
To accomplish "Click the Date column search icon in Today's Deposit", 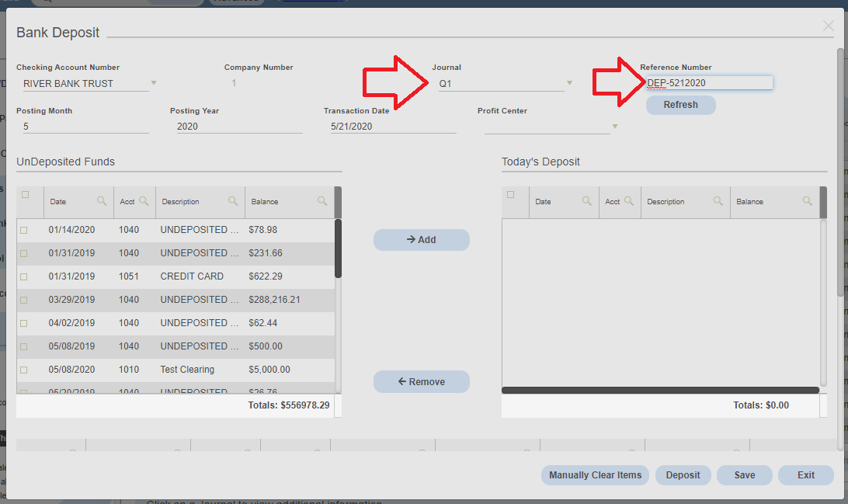I will tap(587, 201).
